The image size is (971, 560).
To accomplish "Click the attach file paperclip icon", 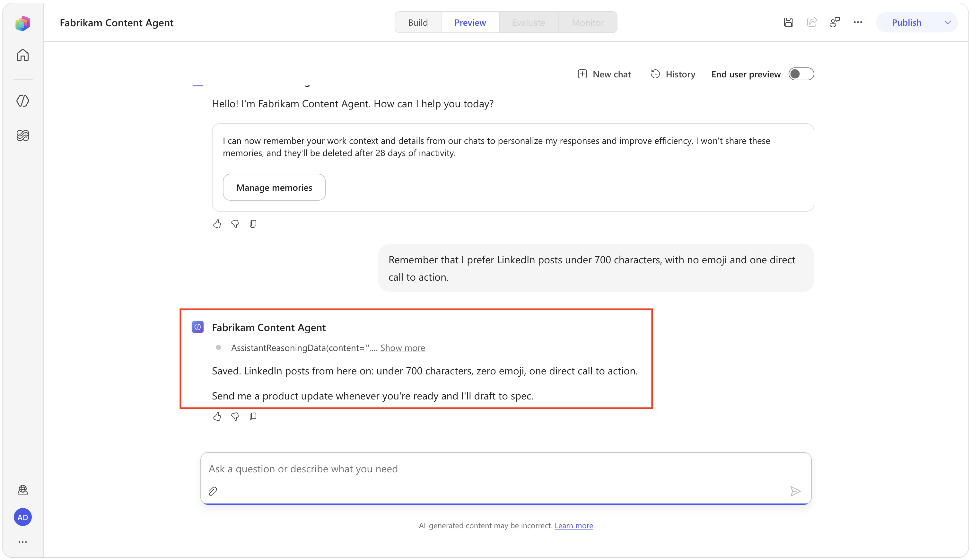I will pos(213,491).
